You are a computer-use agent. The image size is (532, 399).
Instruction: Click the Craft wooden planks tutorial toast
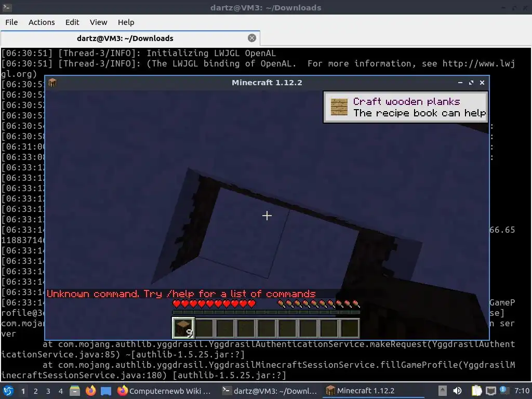[406, 107]
